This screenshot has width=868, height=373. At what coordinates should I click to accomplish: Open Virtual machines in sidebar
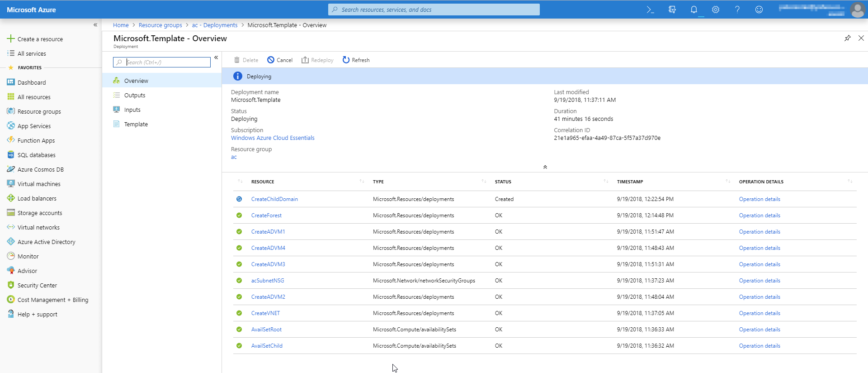tap(39, 184)
